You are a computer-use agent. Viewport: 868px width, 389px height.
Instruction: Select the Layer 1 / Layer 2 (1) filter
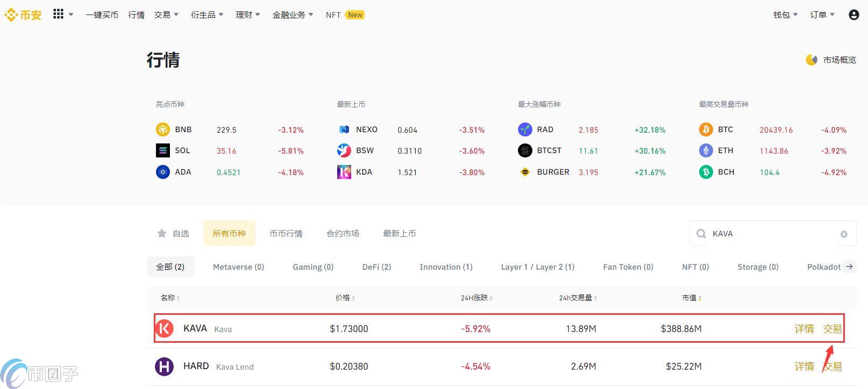coord(538,266)
